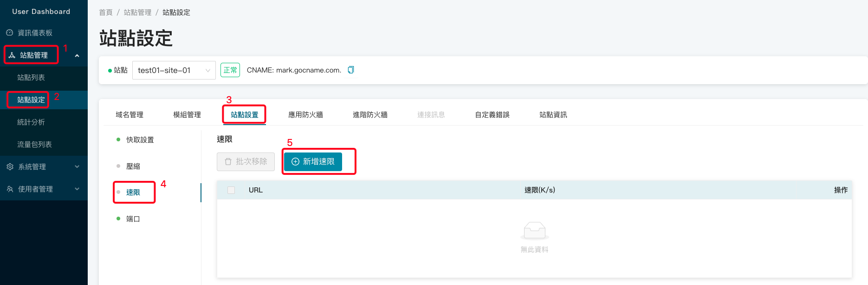Click the 資訊儀表板 dashboard icon
The height and width of the screenshot is (285, 868).
pos(9,33)
